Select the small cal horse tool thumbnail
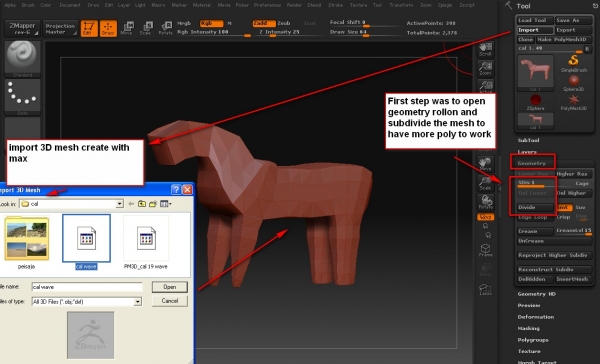 pos(535,121)
